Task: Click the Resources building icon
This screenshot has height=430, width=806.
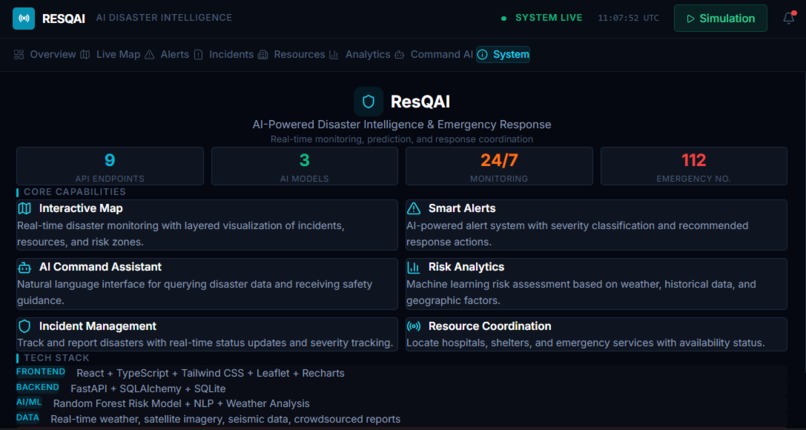Action: coord(263,54)
